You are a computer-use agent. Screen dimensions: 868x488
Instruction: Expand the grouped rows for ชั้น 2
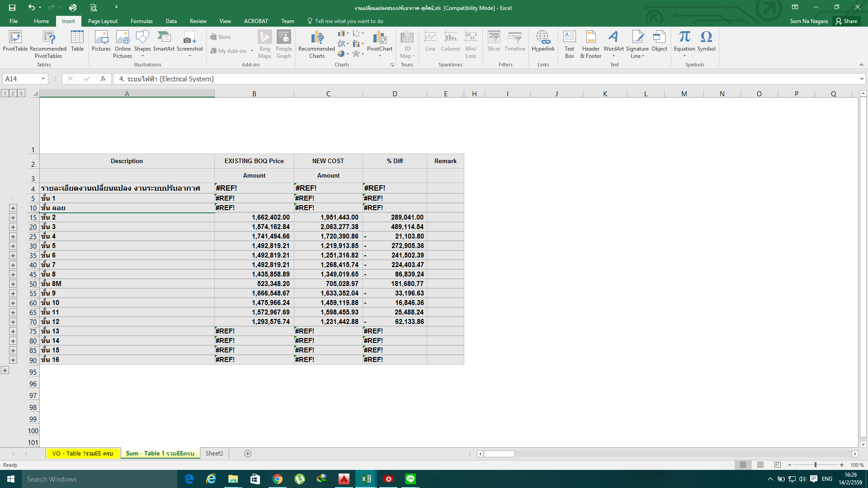coord(13,218)
